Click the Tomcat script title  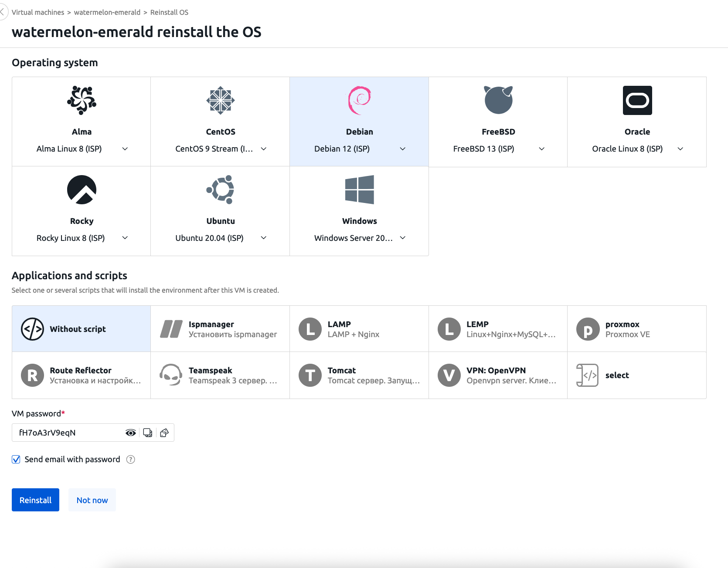341,371
